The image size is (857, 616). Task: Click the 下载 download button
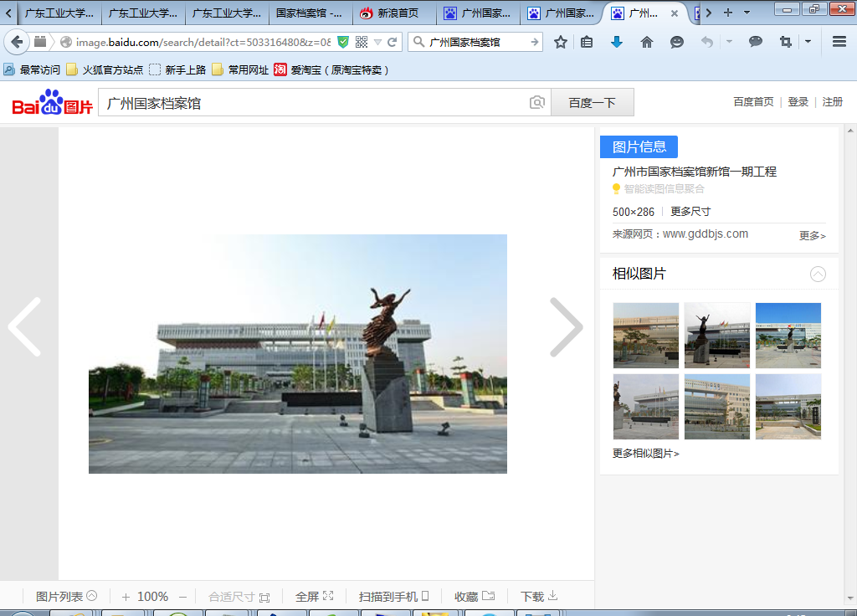[538, 597]
